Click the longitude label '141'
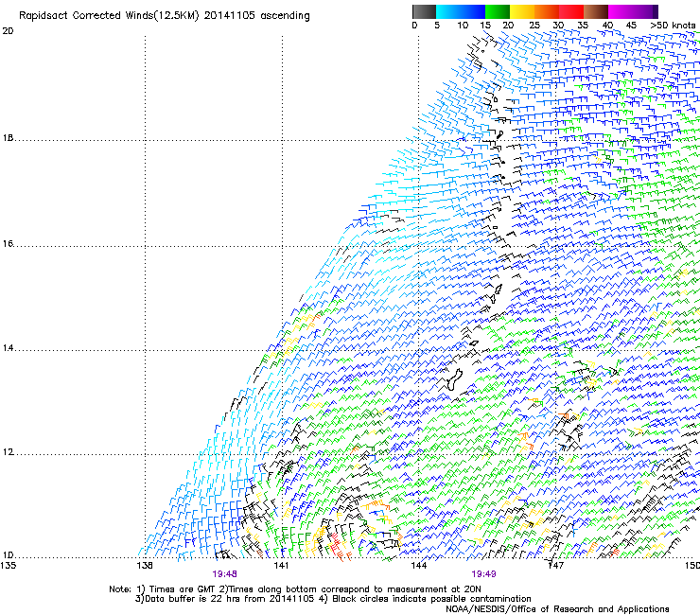 pyautogui.click(x=281, y=566)
